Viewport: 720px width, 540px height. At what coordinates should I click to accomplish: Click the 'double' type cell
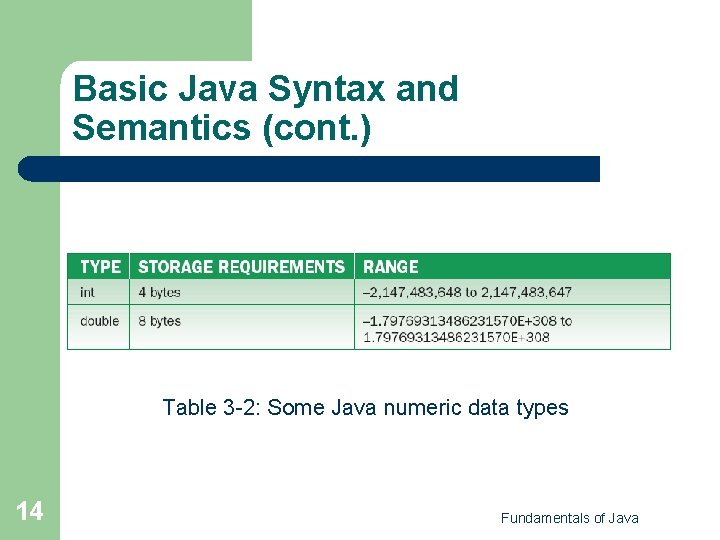[99, 327]
